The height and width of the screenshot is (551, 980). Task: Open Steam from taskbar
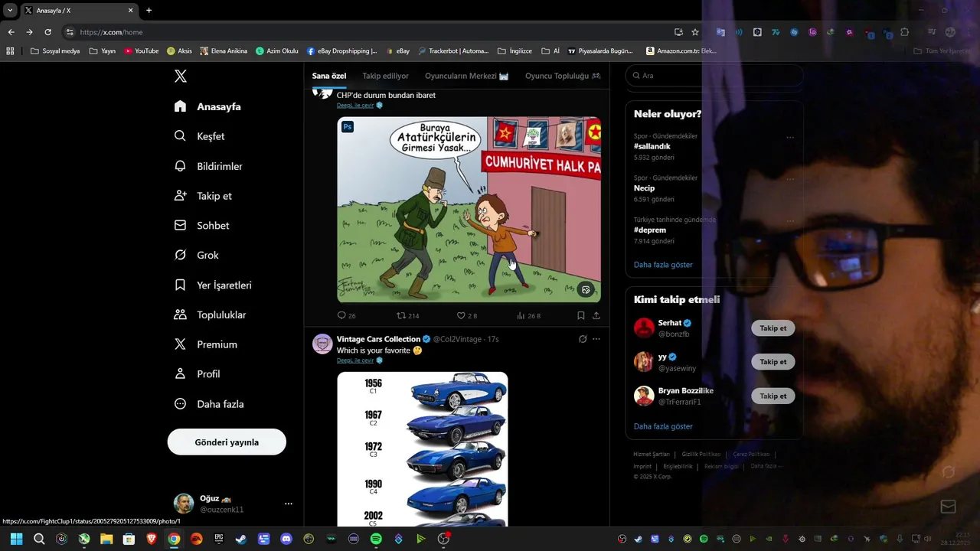[241, 539]
